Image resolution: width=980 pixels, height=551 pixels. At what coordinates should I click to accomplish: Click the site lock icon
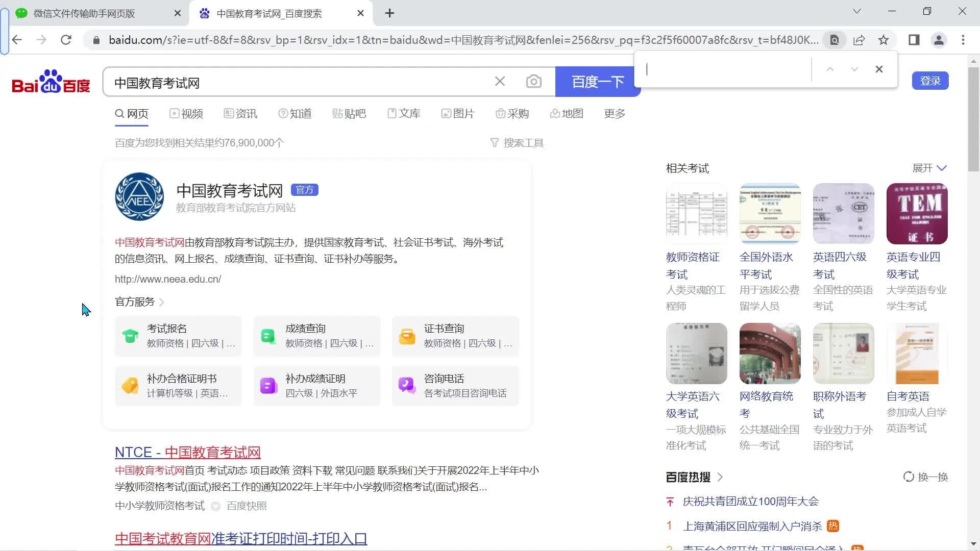[x=96, y=40]
